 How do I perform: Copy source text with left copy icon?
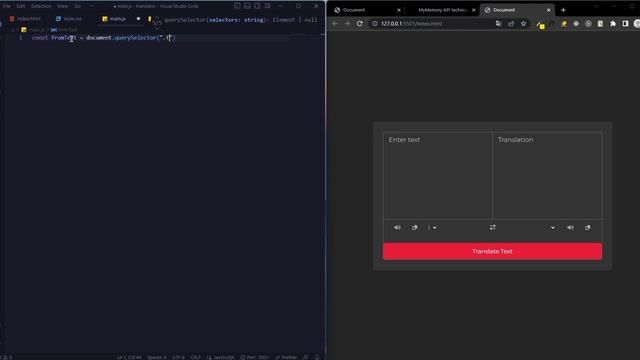[414, 227]
